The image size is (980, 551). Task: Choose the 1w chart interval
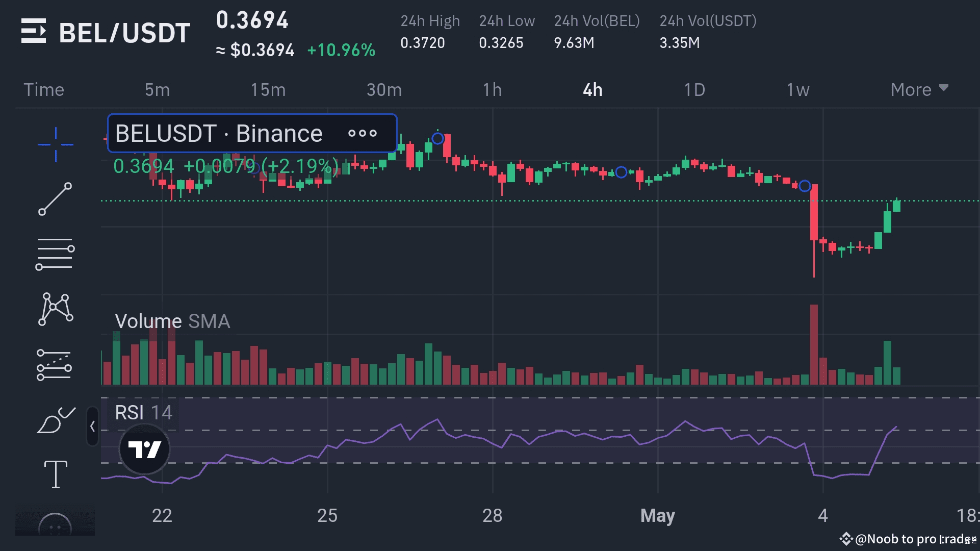798,90
